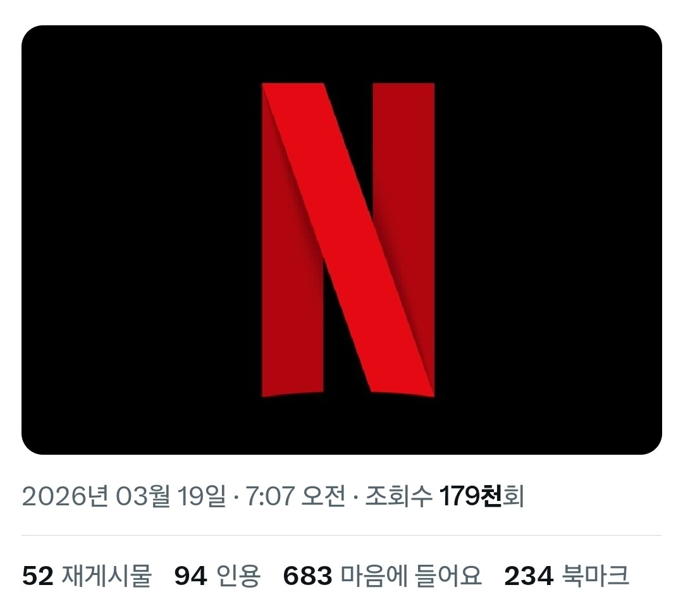Click the number 52 before 재게시물
Image resolution: width=683 pixels, height=616 pixels.
(x=37, y=576)
